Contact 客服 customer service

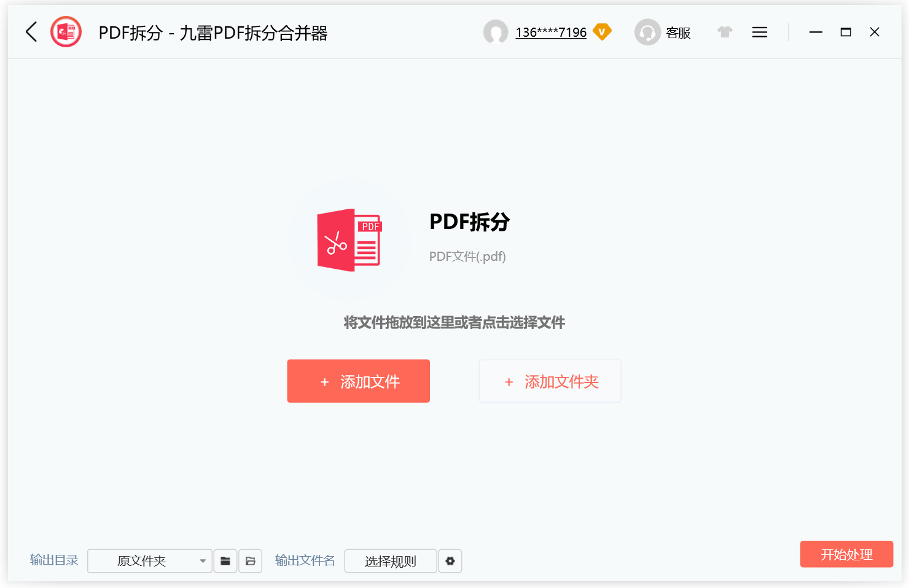point(663,33)
